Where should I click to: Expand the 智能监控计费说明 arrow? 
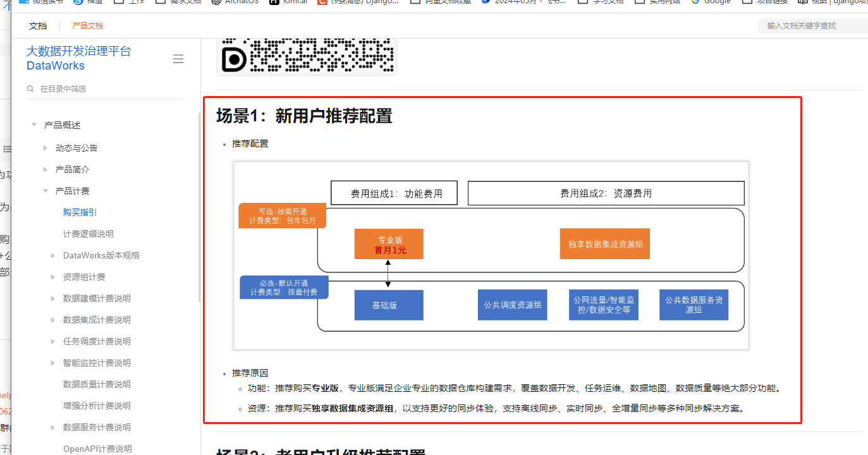[53, 363]
